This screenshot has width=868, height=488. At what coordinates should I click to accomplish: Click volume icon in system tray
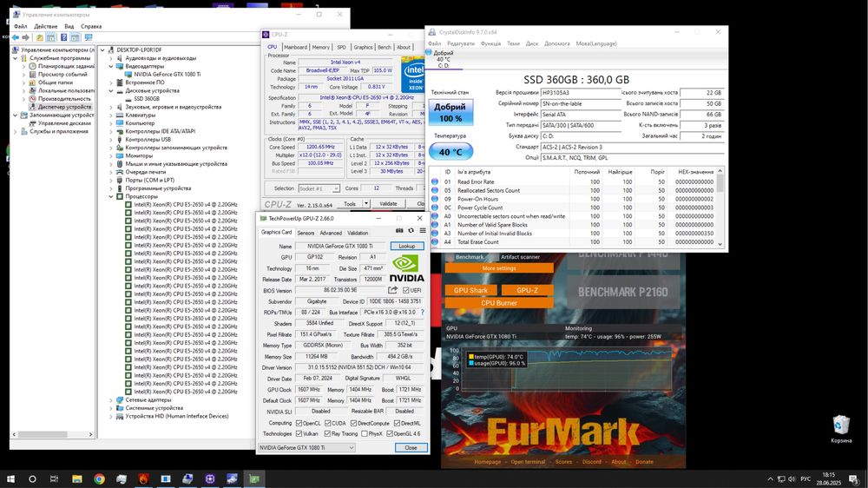pyautogui.click(x=792, y=479)
